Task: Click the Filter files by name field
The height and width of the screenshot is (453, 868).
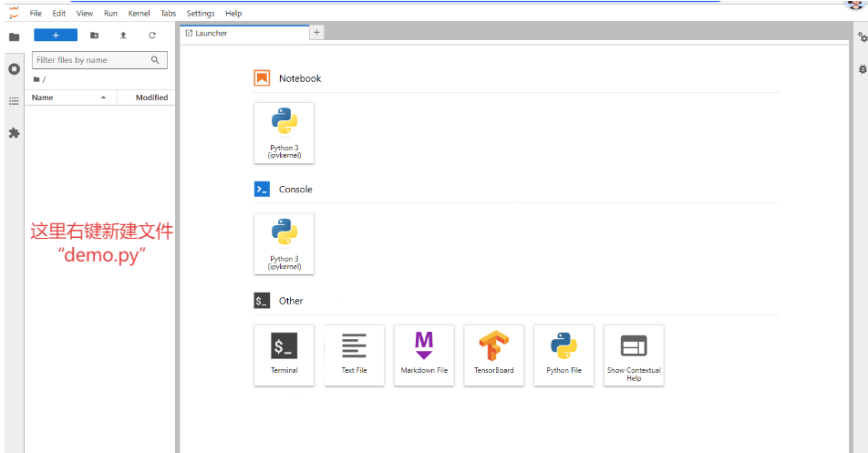Action: click(x=90, y=60)
